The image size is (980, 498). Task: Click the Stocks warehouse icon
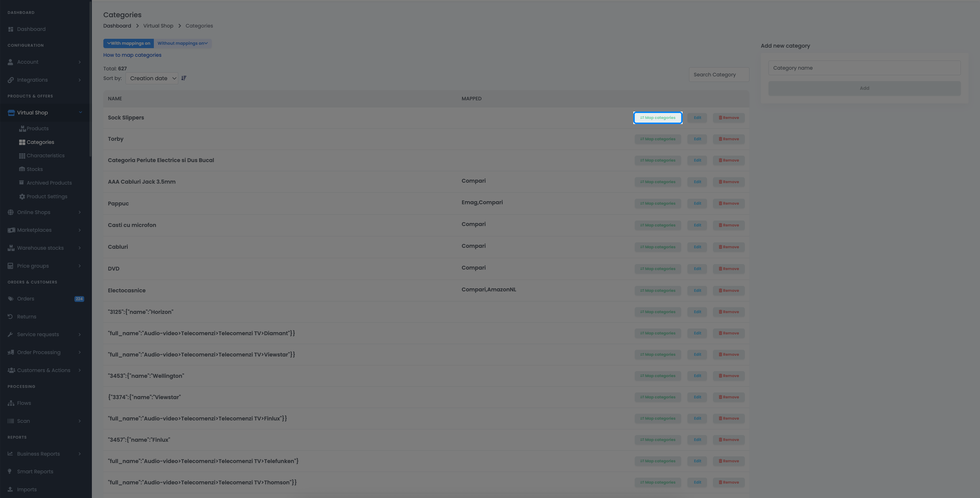pos(22,170)
